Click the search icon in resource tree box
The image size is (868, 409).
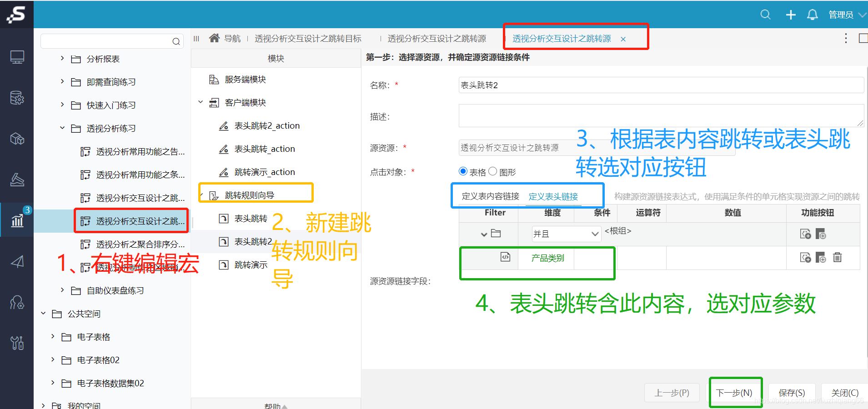click(176, 42)
